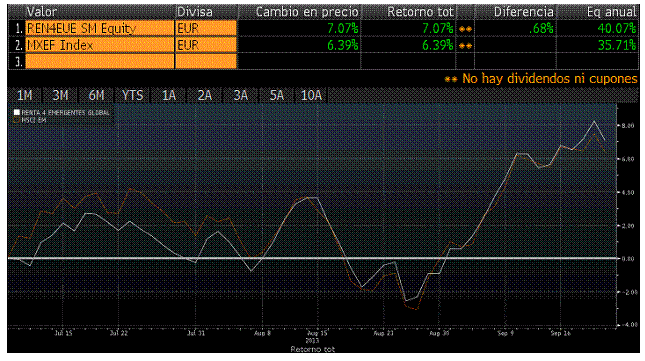Click the 8.00 y-axis label
The image size is (645, 361).
[628, 125]
